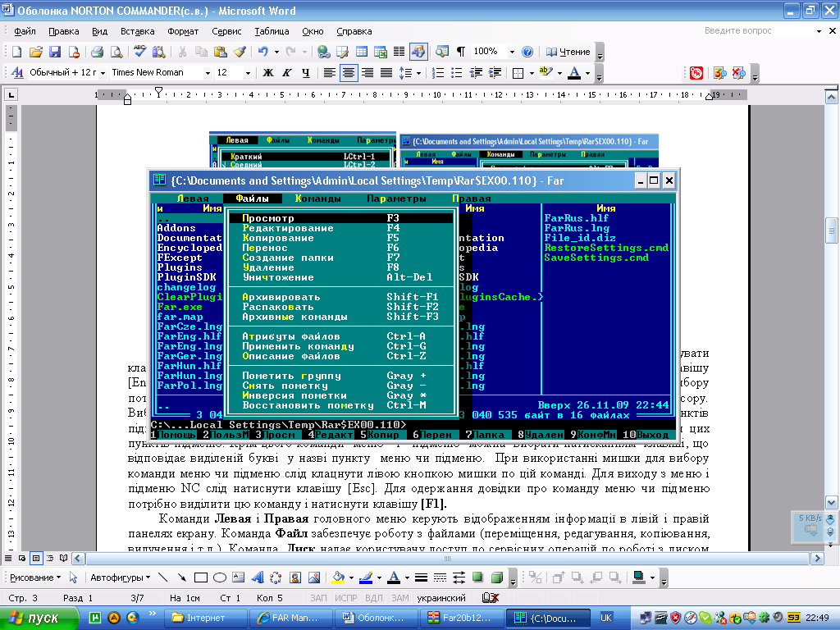Insert an Excel worksheet
Viewport: 840px width, 630px height.
(x=381, y=52)
